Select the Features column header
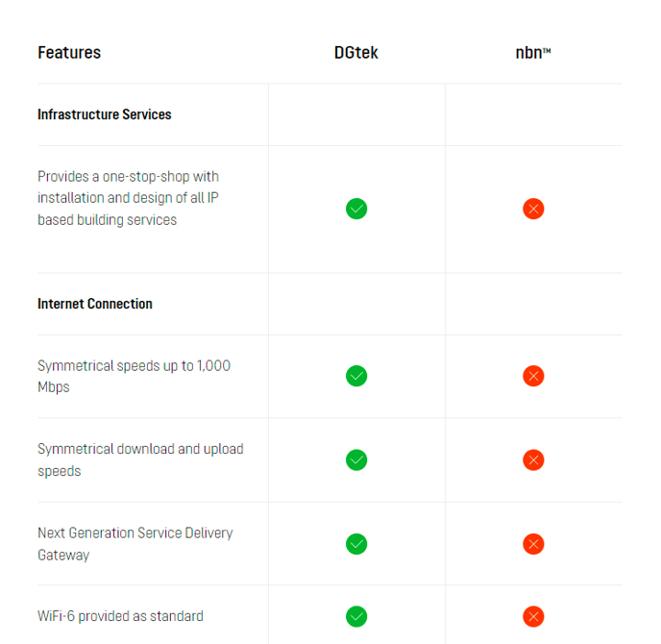 pos(69,53)
